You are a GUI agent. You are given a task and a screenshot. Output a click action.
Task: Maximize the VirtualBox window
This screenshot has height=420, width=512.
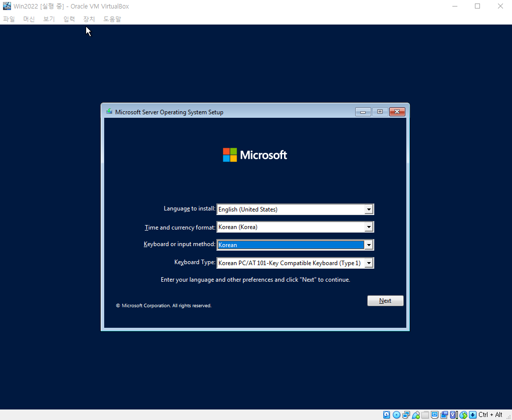click(x=477, y=6)
